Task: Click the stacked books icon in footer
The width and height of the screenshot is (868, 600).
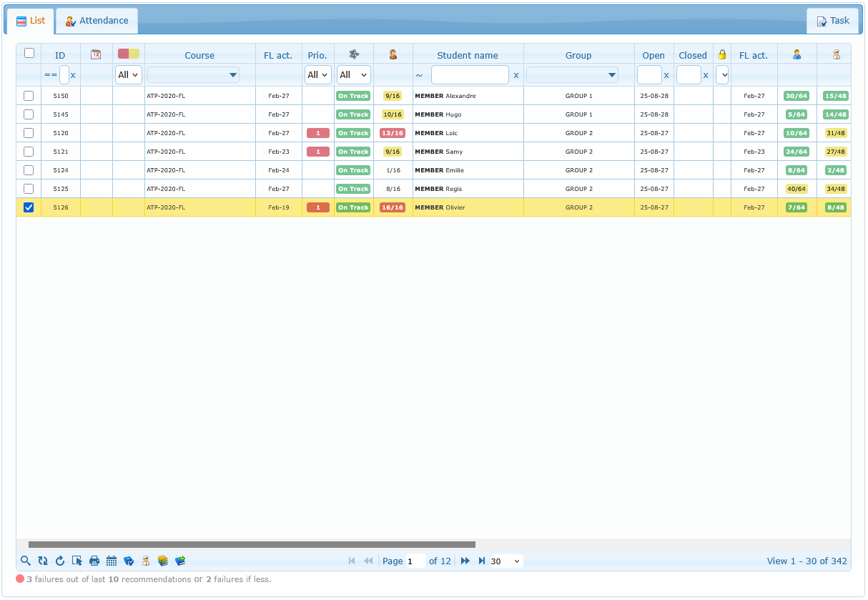Action: [x=163, y=561]
